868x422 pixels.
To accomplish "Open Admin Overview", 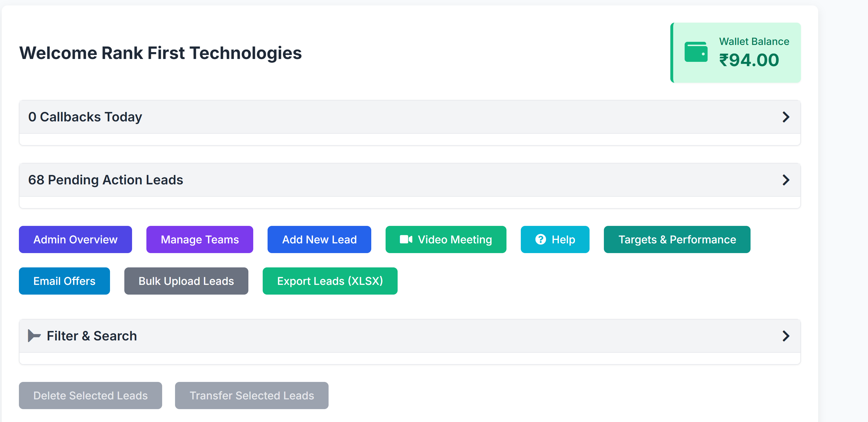I will [x=75, y=239].
